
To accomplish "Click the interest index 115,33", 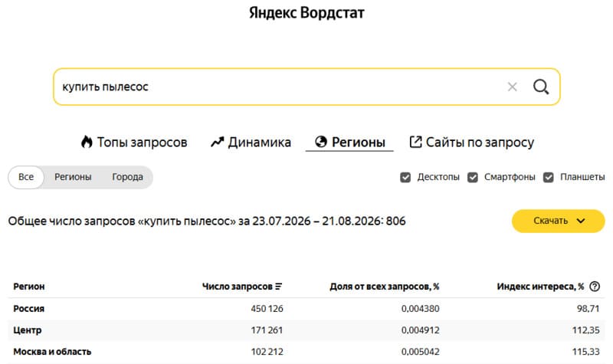I will pyautogui.click(x=585, y=352).
